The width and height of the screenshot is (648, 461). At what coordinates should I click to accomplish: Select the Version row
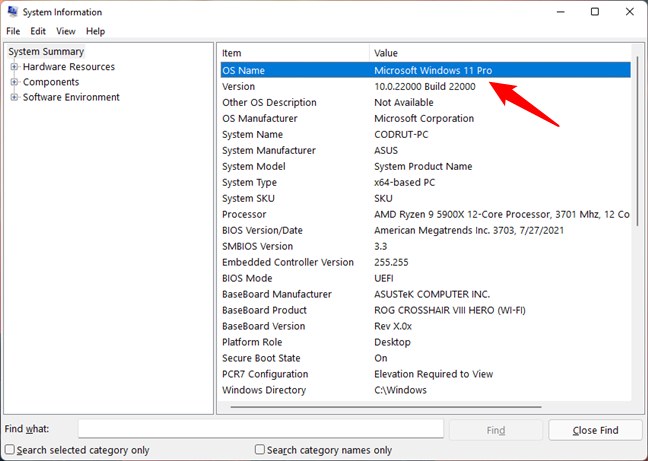click(425, 86)
